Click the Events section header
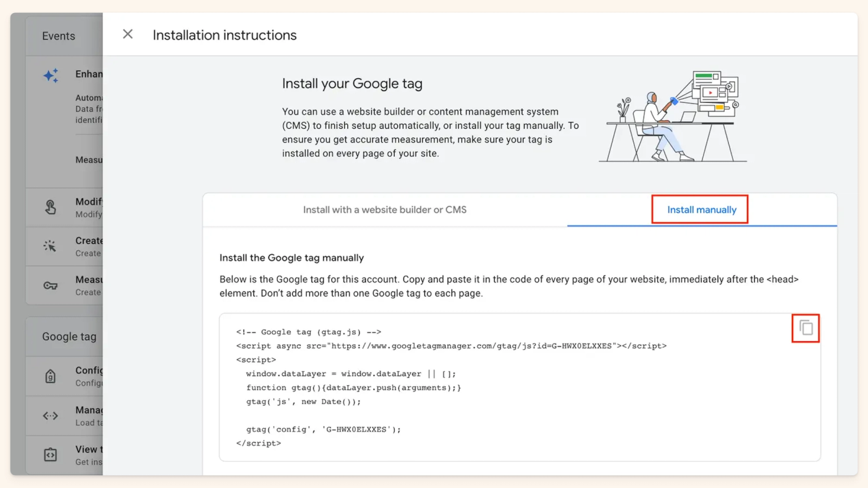Image resolution: width=868 pixels, height=488 pixels. [x=58, y=36]
